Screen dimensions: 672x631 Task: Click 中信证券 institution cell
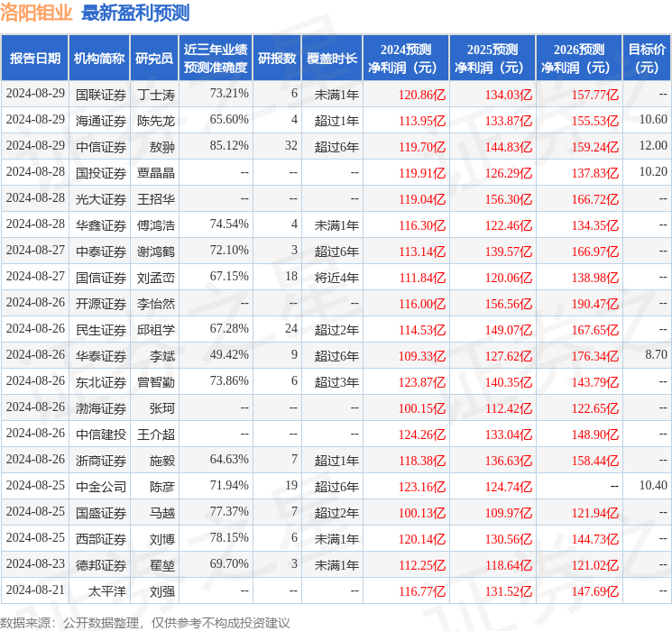click(101, 147)
